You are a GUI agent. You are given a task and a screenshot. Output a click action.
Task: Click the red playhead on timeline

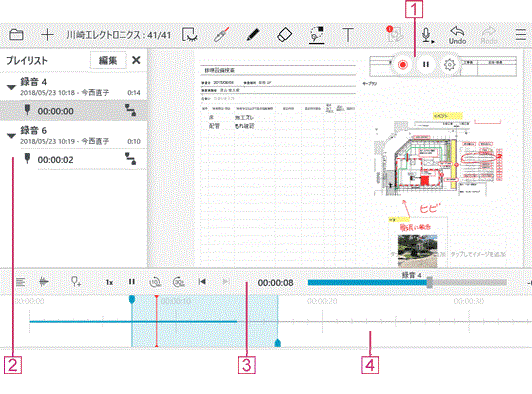(156, 321)
